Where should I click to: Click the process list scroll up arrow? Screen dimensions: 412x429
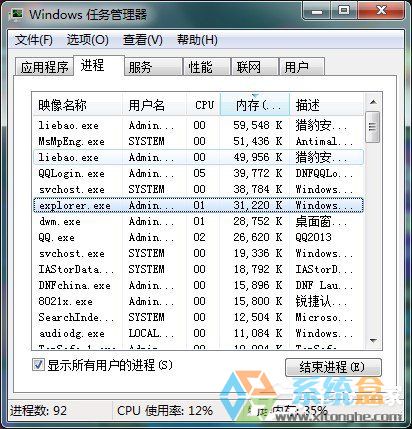click(x=373, y=102)
